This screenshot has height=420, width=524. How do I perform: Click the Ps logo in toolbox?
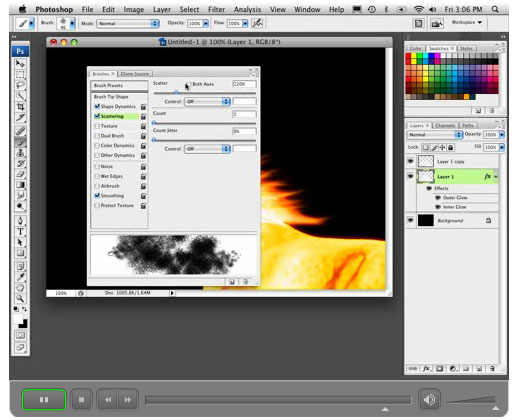click(x=20, y=51)
